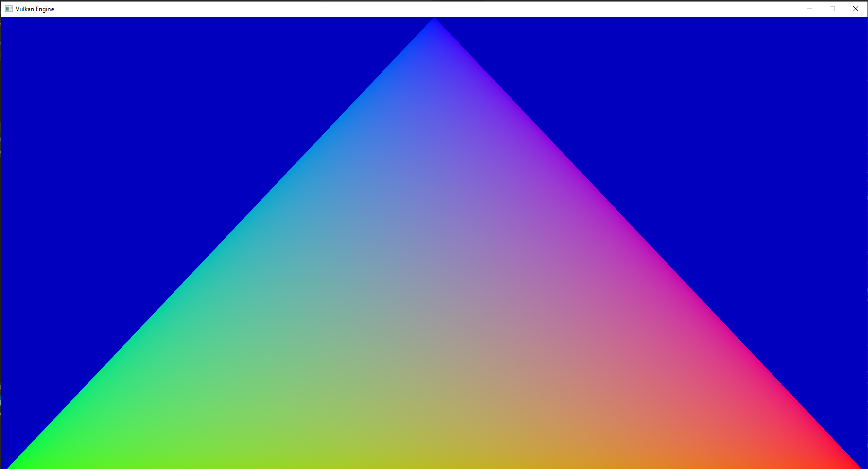The image size is (868, 469).
Task: Close the Vulkan Engine window
Action: [x=856, y=9]
